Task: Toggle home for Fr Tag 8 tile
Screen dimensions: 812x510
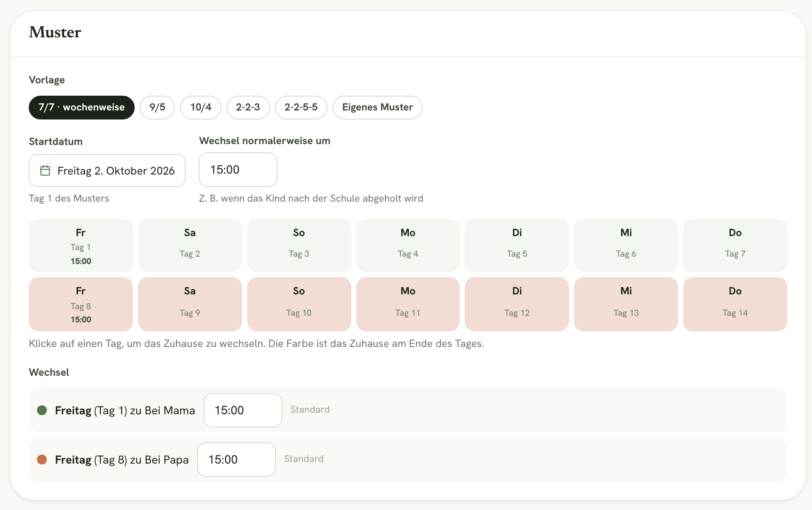Action: coord(81,304)
